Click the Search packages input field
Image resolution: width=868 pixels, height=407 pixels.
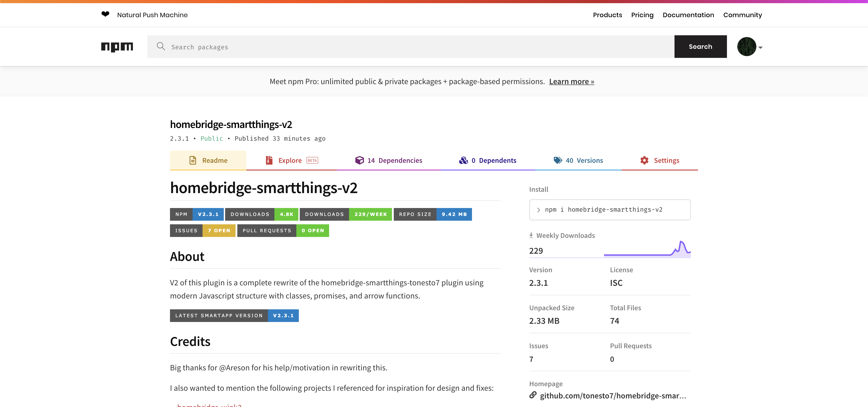pos(303,47)
